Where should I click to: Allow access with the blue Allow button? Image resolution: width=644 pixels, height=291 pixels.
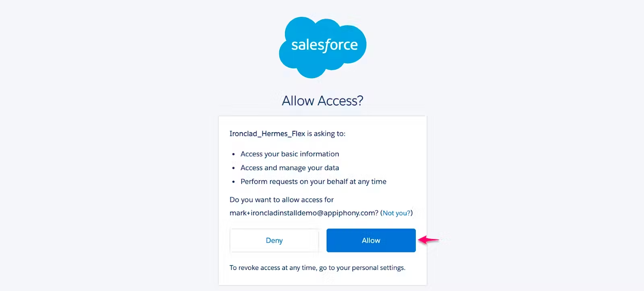pyautogui.click(x=371, y=240)
